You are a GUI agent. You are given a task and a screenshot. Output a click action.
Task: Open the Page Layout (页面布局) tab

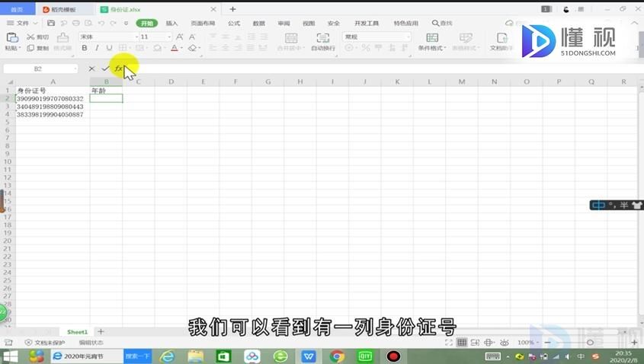coord(203,23)
